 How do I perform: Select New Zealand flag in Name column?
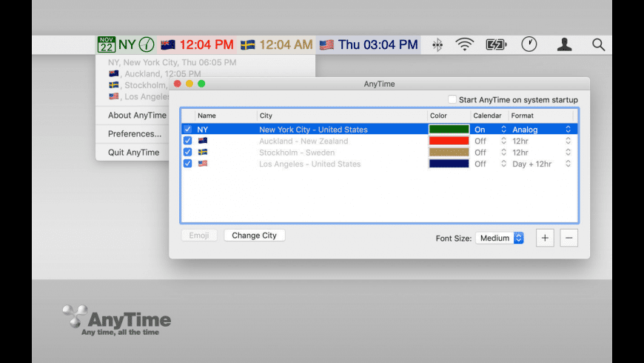203,141
